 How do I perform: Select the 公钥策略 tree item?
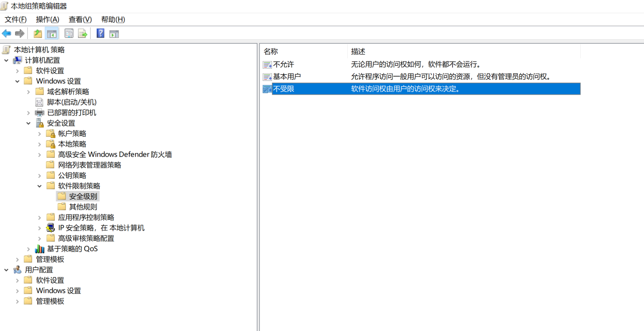pyautogui.click(x=72, y=175)
